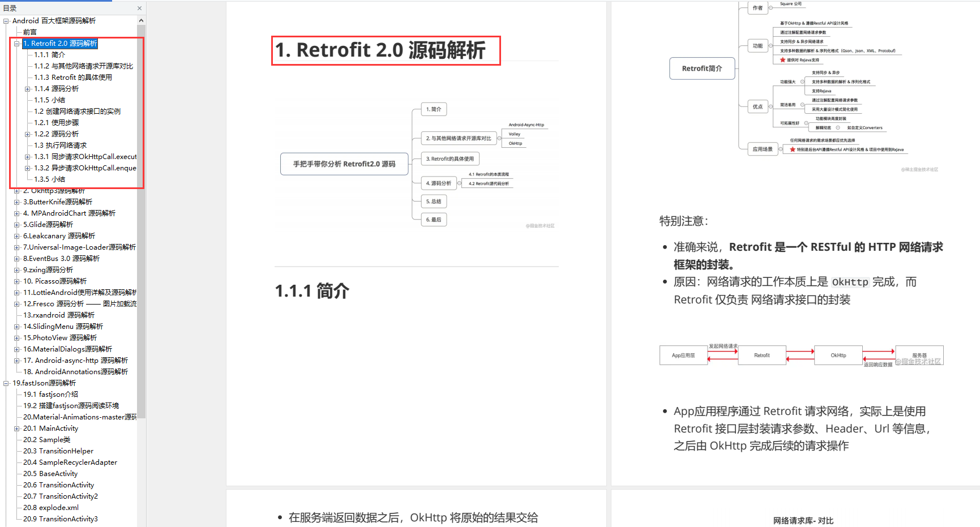The image size is (980, 527).
Task: Expand the 4. MPAndroidChart 源码解析 node
Action: click(17, 213)
